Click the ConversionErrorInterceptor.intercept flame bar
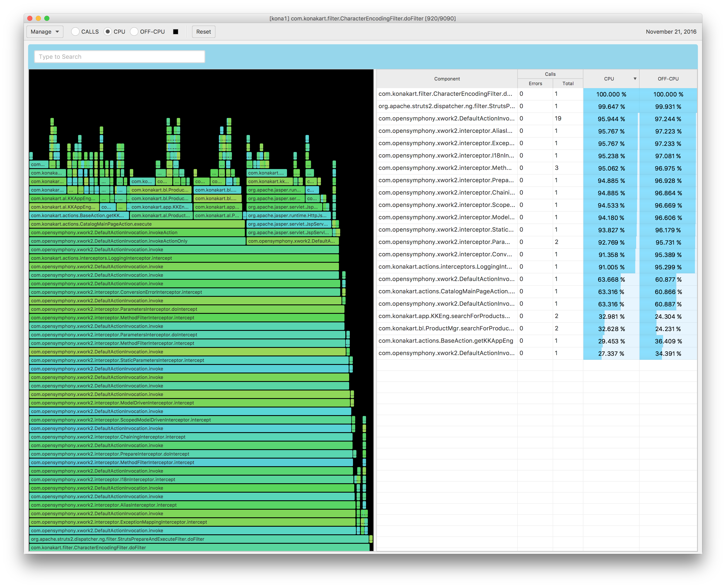The image size is (726, 588). (185, 292)
